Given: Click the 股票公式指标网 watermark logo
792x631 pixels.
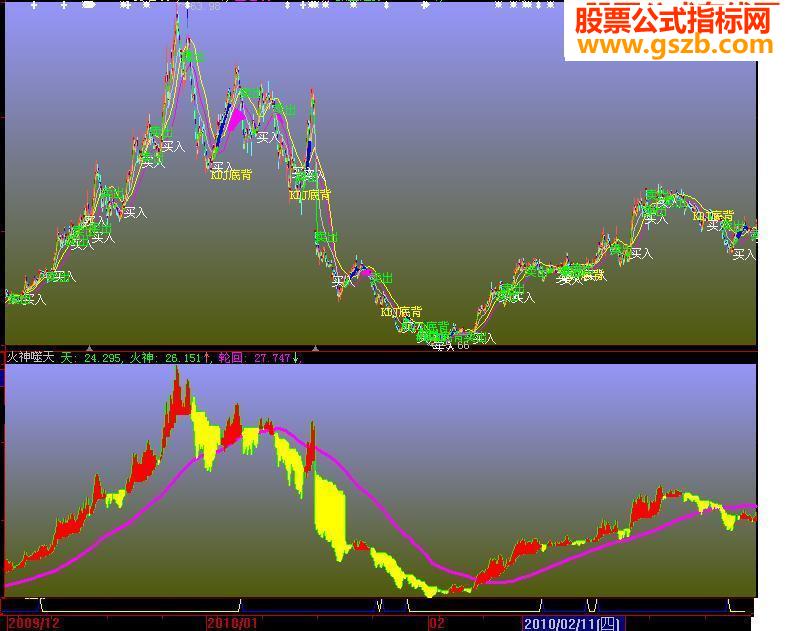Looking at the screenshot, I should [673, 20].
